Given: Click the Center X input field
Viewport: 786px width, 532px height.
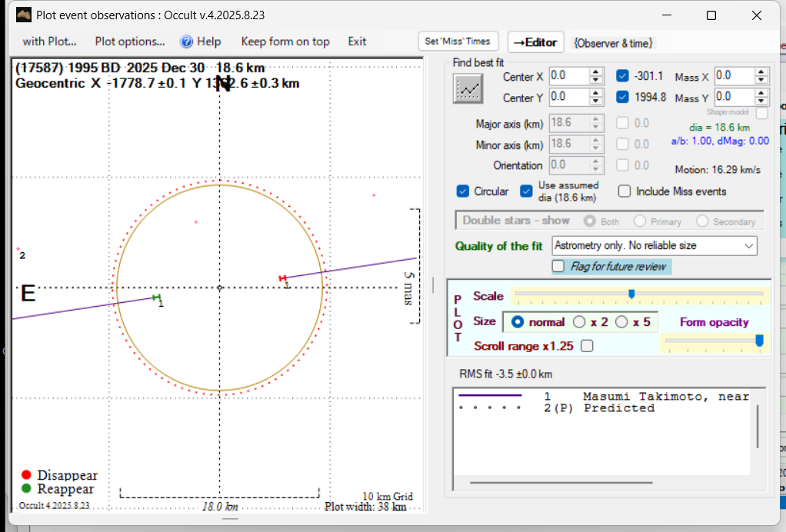Looking at the screenshot, I should pos(568,76).
